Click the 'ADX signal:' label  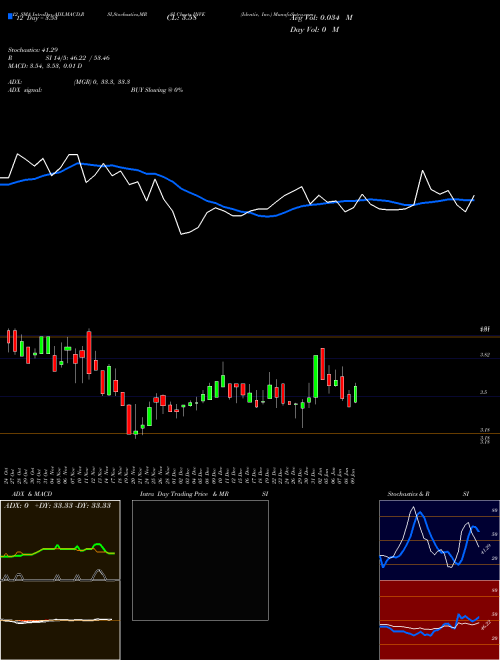pyautogui.click(x=25, y=90)
